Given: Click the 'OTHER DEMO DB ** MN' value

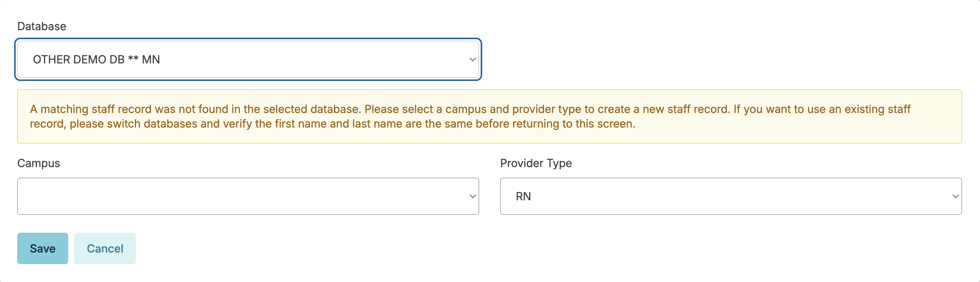Looking at the screenshot, I should point(96,59).
